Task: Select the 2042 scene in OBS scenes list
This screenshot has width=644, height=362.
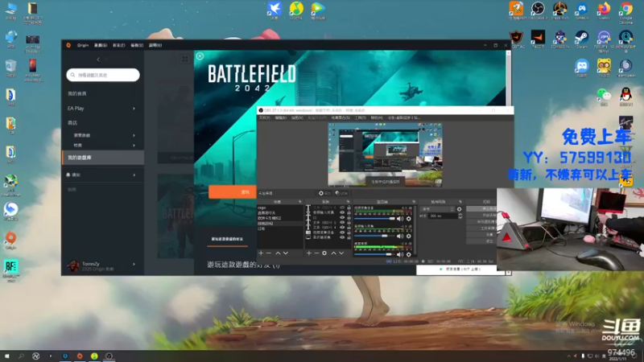Action: [x=279, y=224]
